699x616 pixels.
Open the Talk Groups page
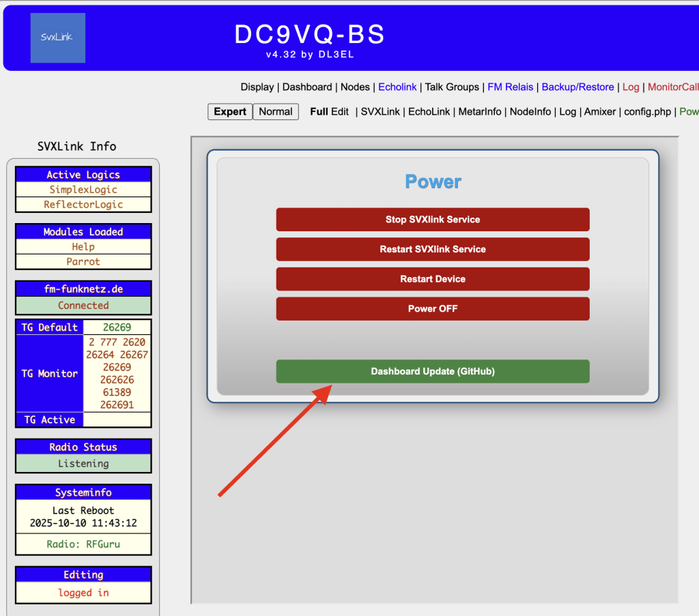point(452,87)
